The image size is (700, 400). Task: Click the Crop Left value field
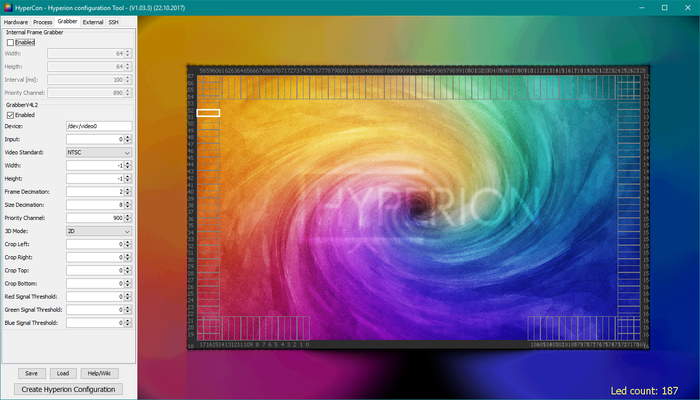[92, 244]
